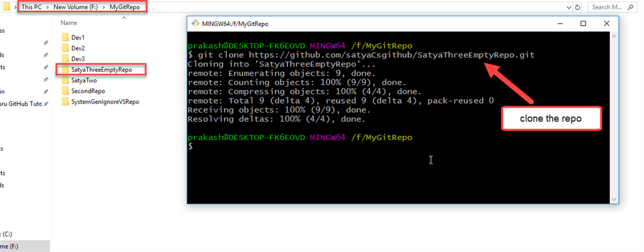Screen dimensions: 644x252
Task: Expand the chevron after This PC
Action: [48, 8]
